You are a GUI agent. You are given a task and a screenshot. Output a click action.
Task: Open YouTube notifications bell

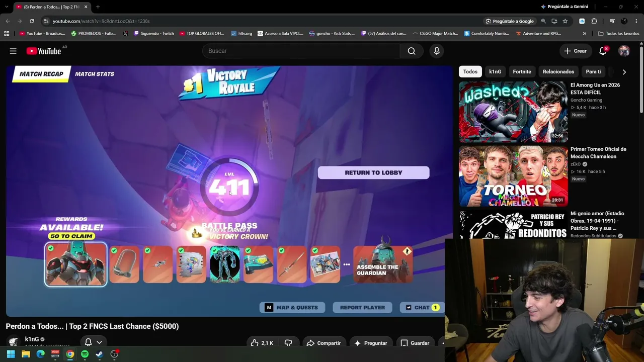tap(603, 51)
